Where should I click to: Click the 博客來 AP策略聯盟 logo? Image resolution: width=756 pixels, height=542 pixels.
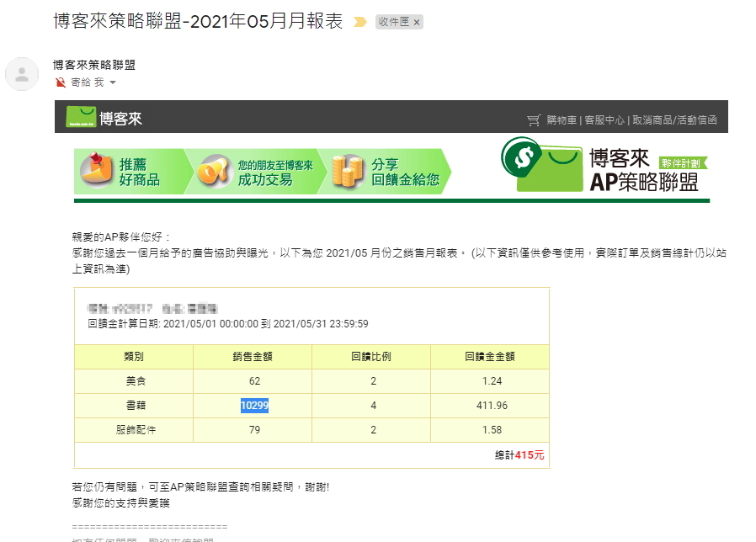click(x=603, y=165)
